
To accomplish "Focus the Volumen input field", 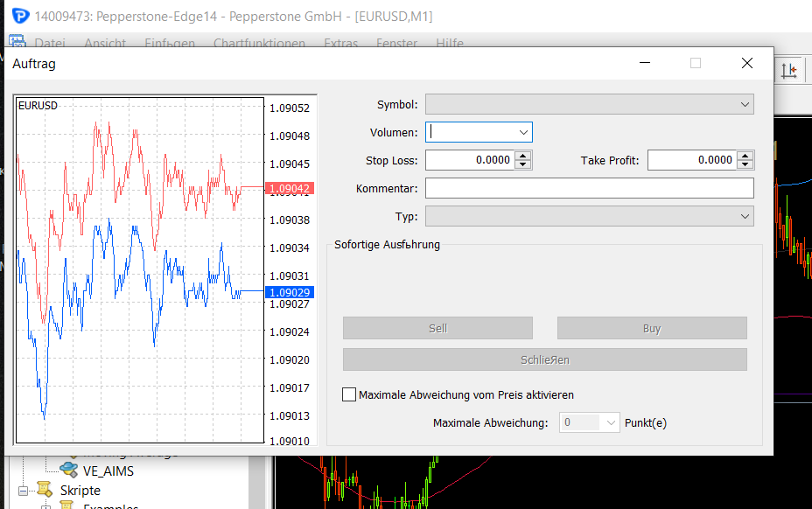I will 471,133.
